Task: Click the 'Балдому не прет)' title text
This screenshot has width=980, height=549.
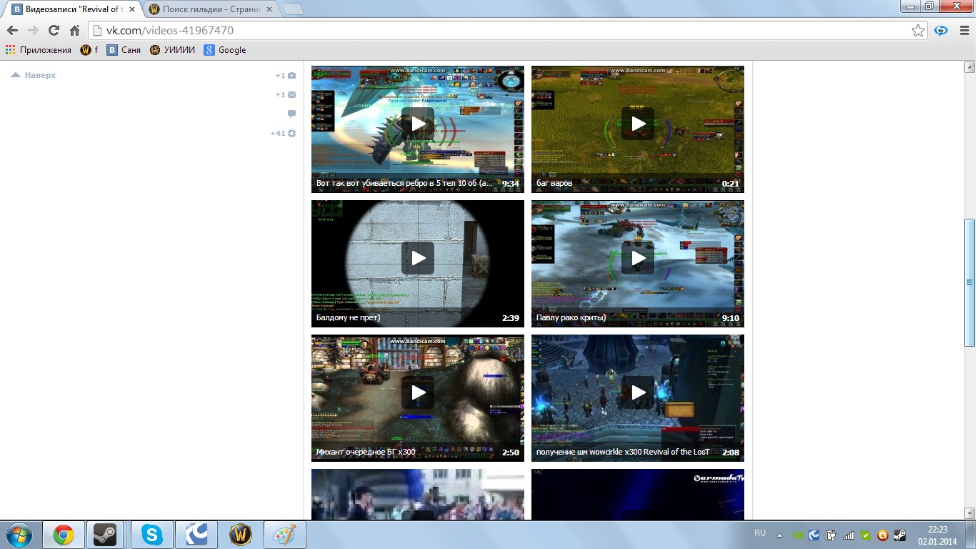Action: point(348,318)
